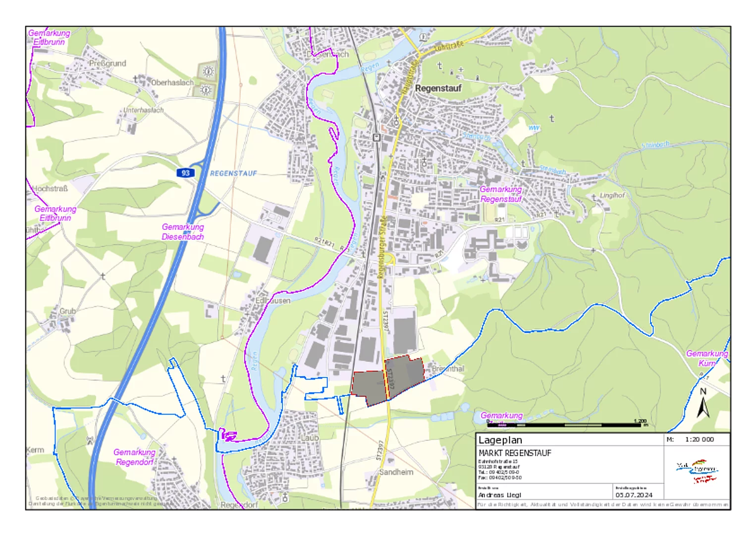
Task: Click the cross symbol next to Oberhaslach
Action: [x=135, y=79]
